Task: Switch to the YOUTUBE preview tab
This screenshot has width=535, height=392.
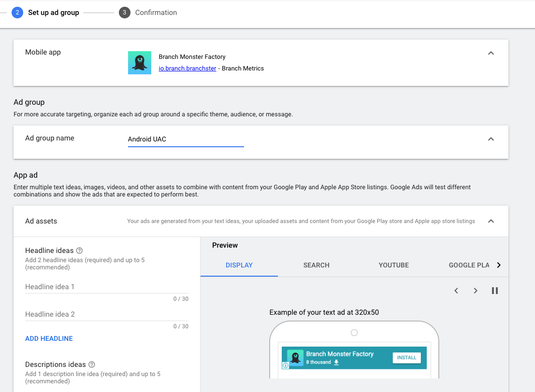Action: (x=394, y=265)
